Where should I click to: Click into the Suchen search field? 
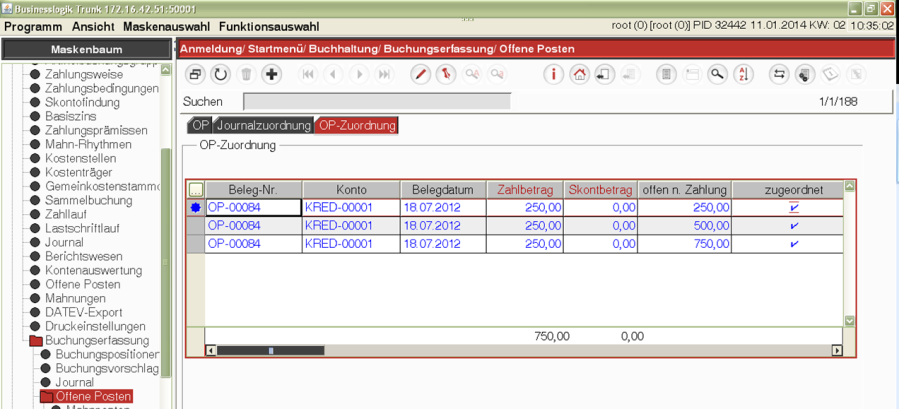pyautogui.click(x=377, y=101)
